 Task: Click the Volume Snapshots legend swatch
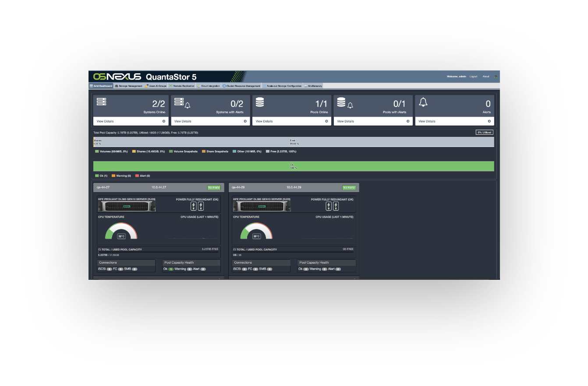pyautogui.click(x=171, y=151)
